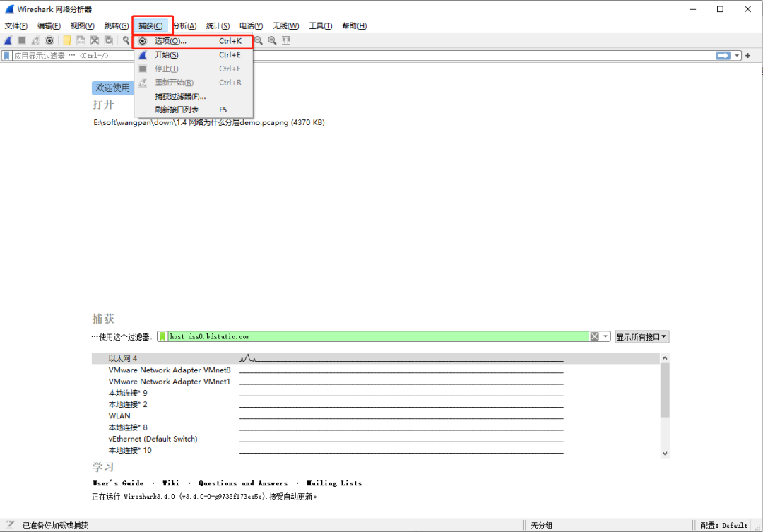Choose 开始(S) in the capture menu
The height and width of the screenshot is (532, 763).
point(193,55)
